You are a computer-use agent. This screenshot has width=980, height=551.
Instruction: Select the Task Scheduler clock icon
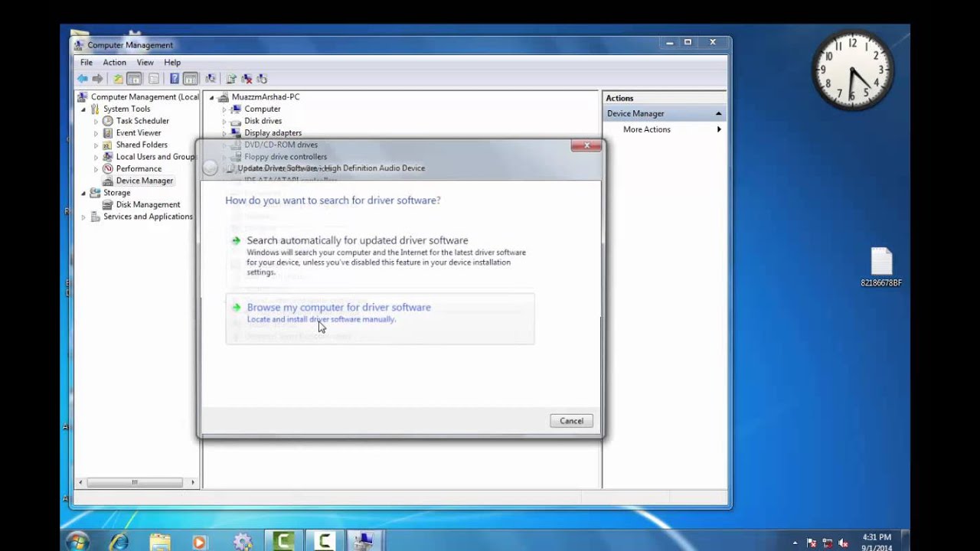pos(108,121)
